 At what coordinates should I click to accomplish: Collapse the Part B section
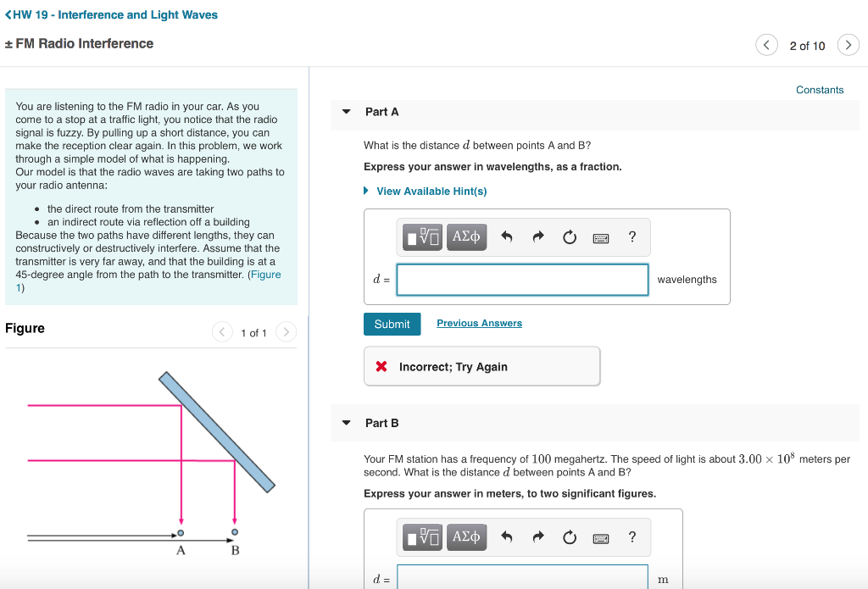pyautogui.click(x=346, y=422)
